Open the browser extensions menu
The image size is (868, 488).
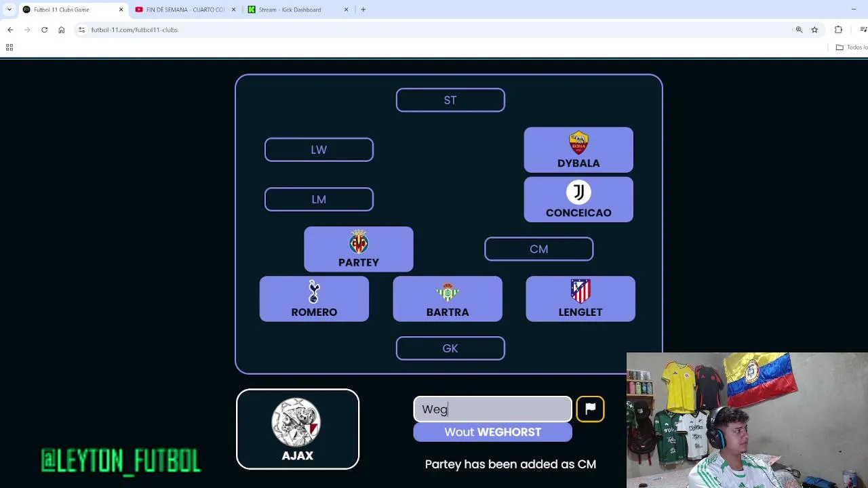[x=838, y=30]
